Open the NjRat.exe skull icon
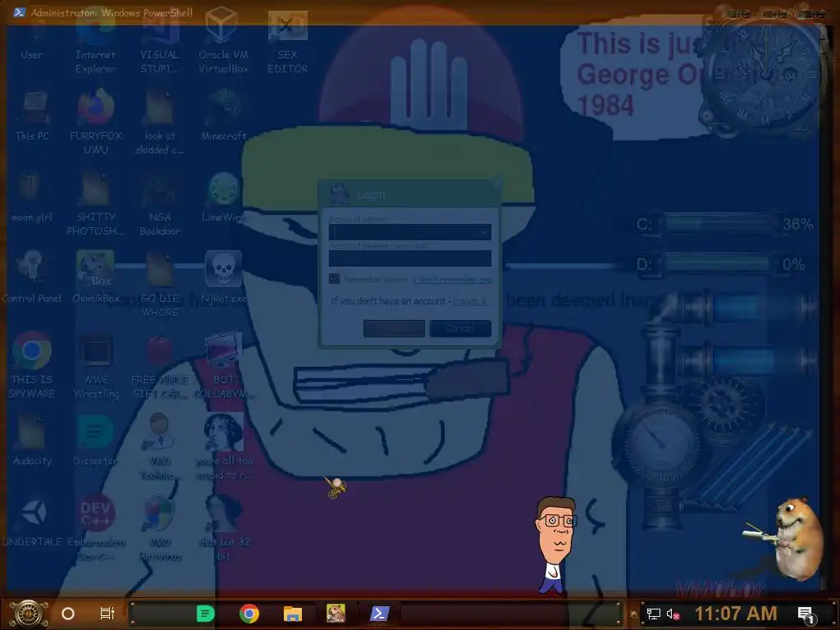This screenshot has width=840, height=630. coord(224,276)
